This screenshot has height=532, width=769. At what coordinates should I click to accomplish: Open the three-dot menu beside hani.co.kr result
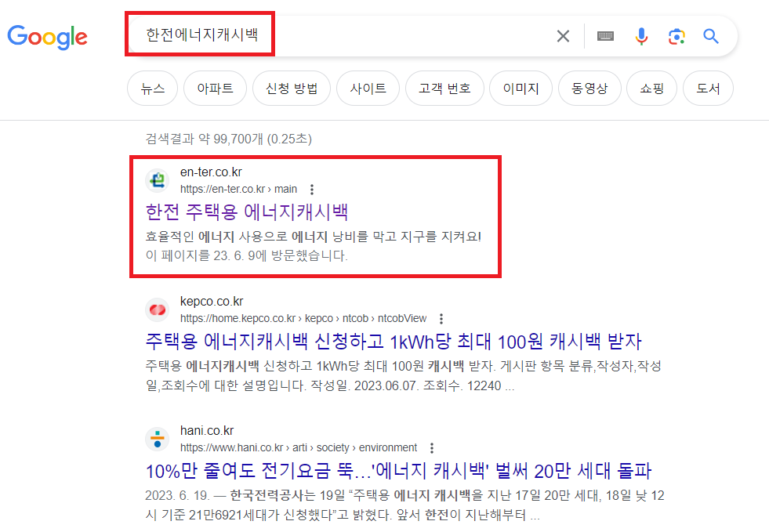point(432,447)
